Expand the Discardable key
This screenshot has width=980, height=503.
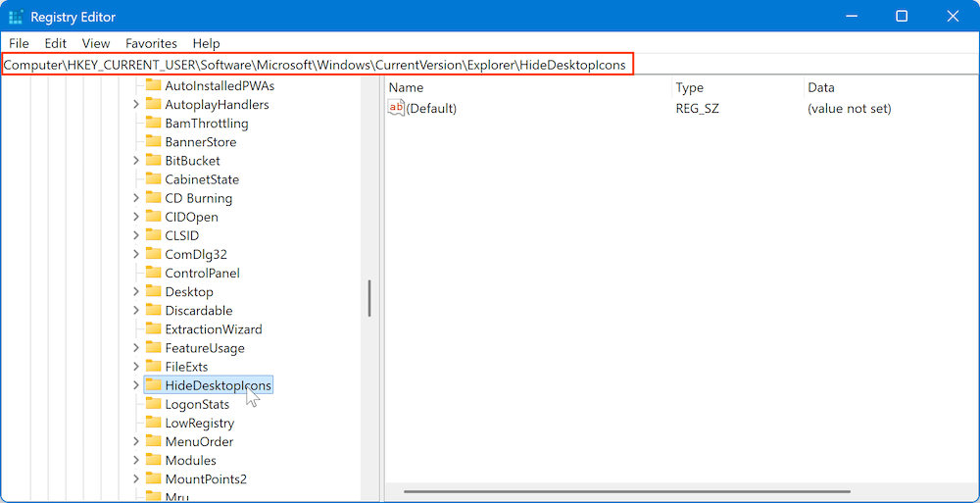(135, 310)
